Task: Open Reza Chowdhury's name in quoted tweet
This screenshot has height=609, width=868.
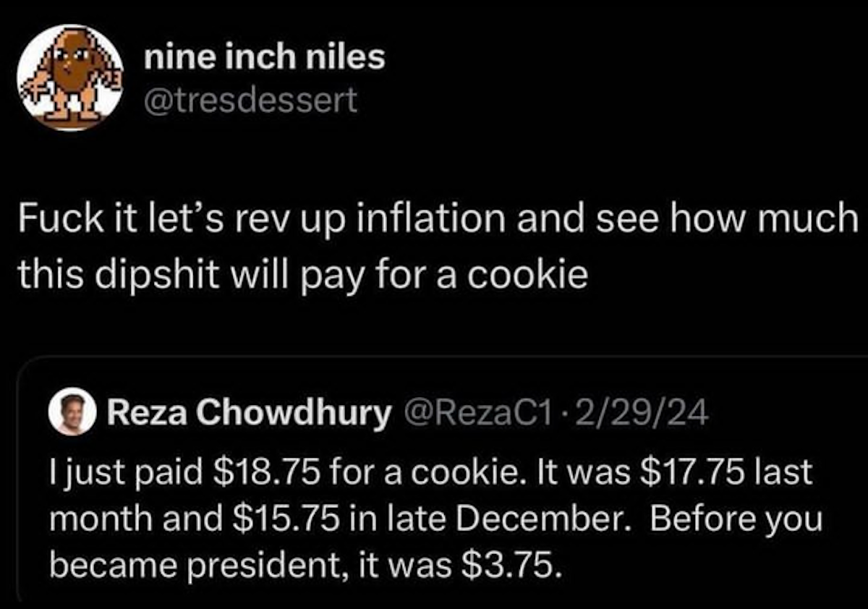Action: tap(248, 413)
